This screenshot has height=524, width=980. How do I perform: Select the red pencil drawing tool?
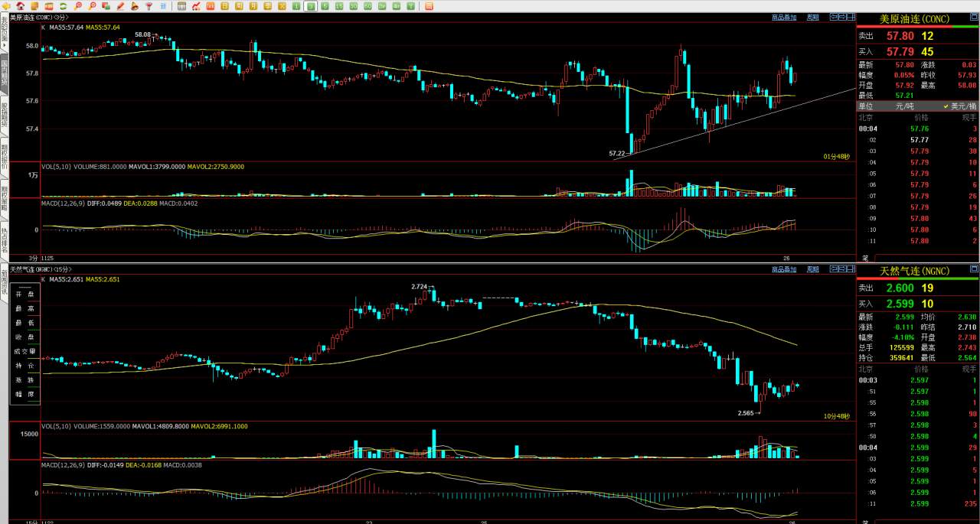120,6
